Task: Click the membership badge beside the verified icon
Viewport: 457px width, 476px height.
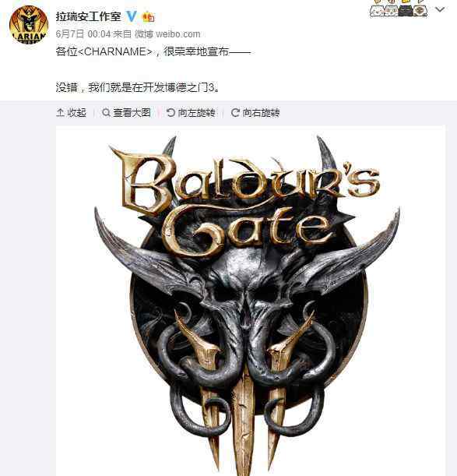Action: click(x=148, y=16)
